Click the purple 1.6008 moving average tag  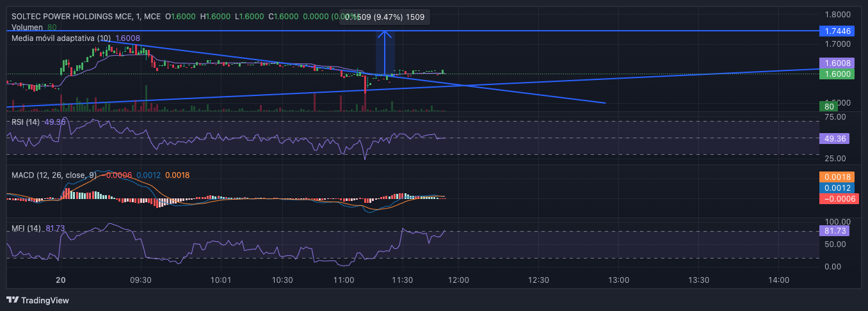pyautogui.click(x=837, y=63)
